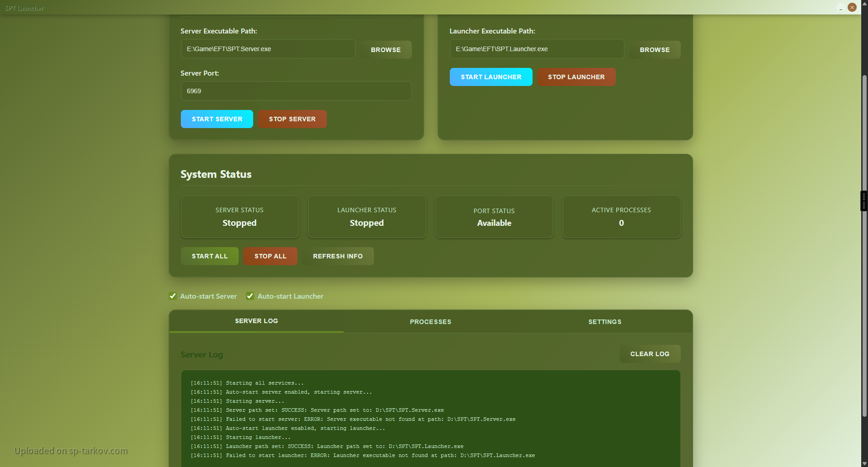Viewport: 868px width, 467px height.
Task: Uncheck the Auto-start Server checkbox
Action: tap(173, 296)
